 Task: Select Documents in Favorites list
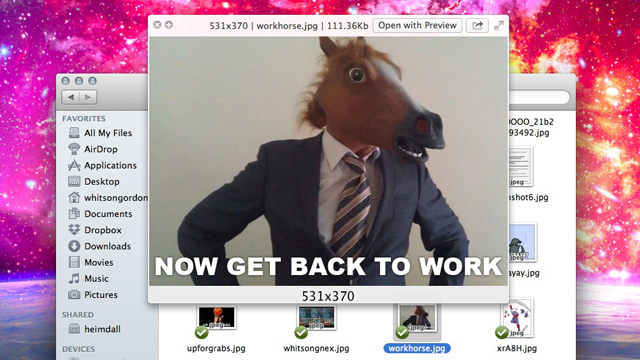[100, 214]
